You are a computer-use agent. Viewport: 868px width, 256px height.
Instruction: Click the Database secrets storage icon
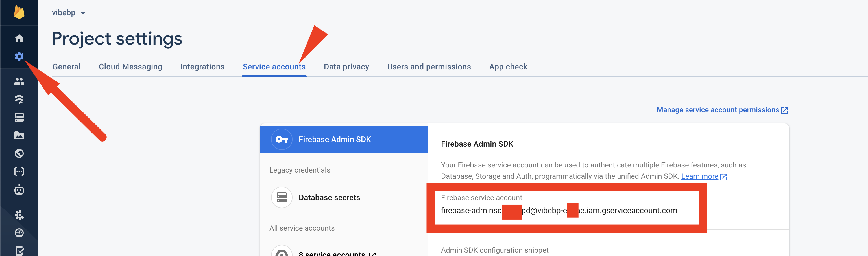[282, 197]
